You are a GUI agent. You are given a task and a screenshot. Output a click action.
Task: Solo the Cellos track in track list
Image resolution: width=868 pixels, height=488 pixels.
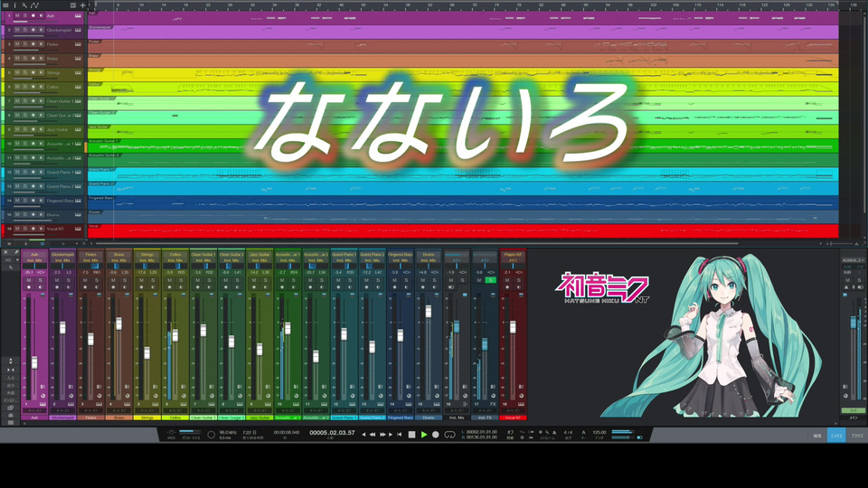[25, 87]
